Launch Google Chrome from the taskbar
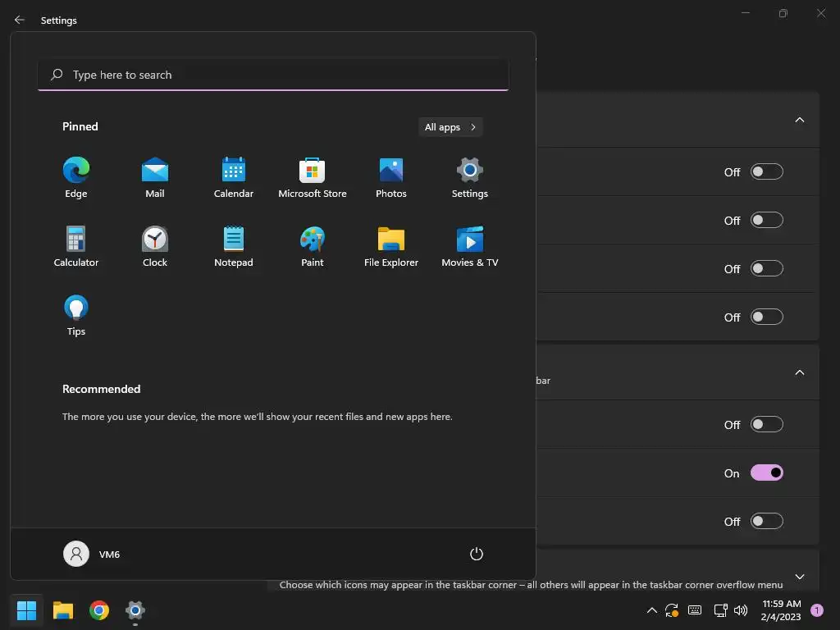The image size is (840, 630). (x=99, y=610)
